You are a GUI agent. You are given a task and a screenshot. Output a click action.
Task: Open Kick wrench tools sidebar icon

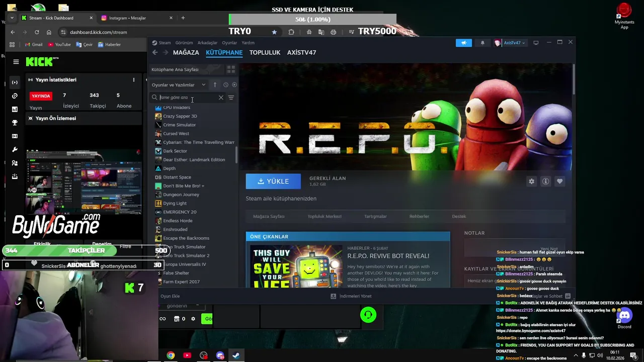(15, 150)
